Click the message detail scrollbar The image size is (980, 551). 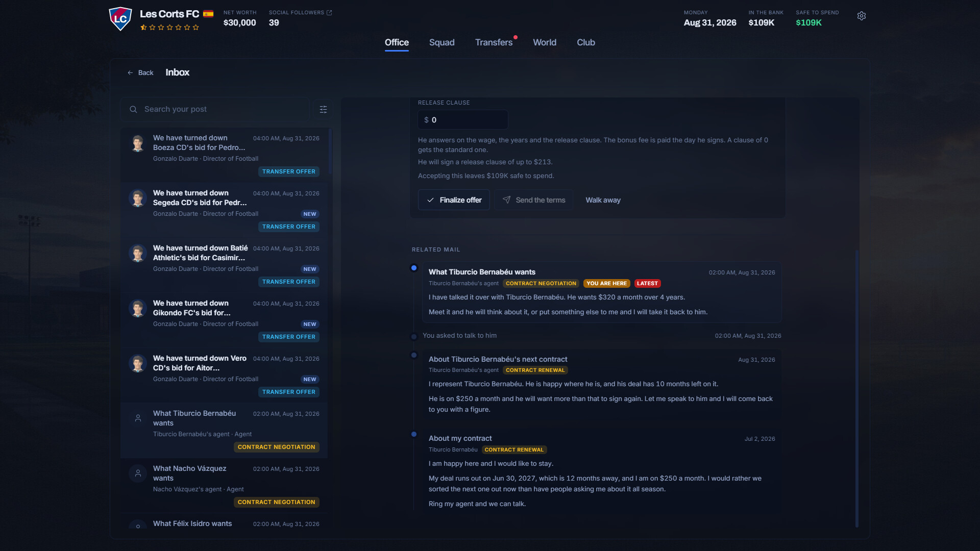coord(857,389)
